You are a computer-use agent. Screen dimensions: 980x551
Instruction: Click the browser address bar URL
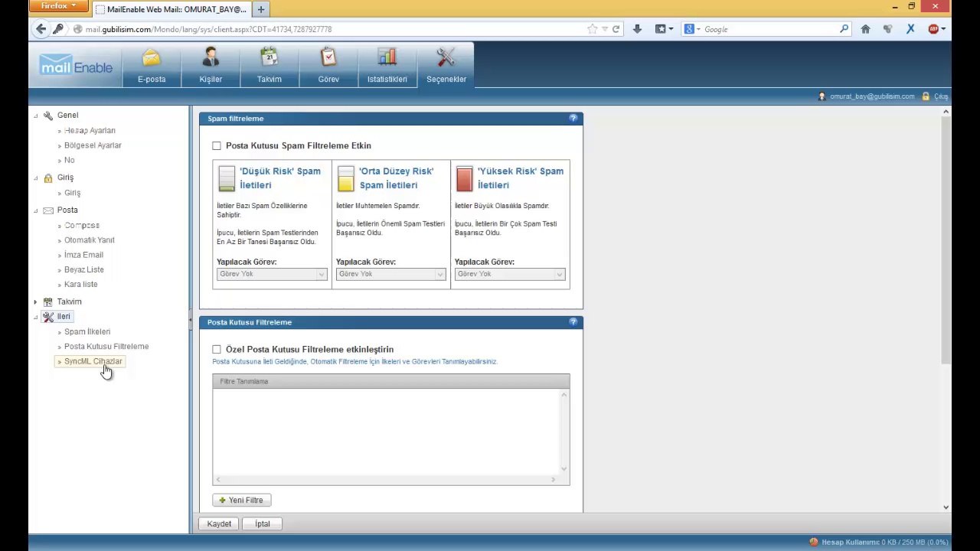(x=208, y=29)
